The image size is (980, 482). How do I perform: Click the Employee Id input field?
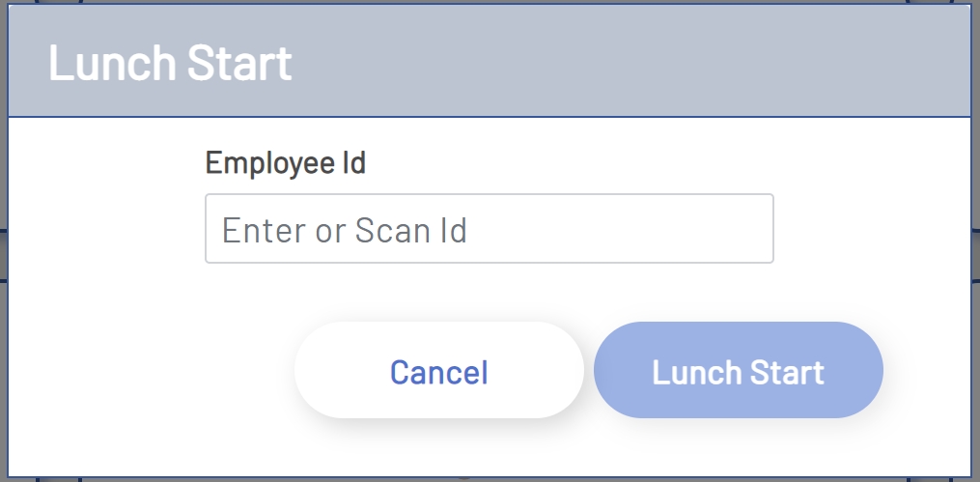tap(489, 229)
